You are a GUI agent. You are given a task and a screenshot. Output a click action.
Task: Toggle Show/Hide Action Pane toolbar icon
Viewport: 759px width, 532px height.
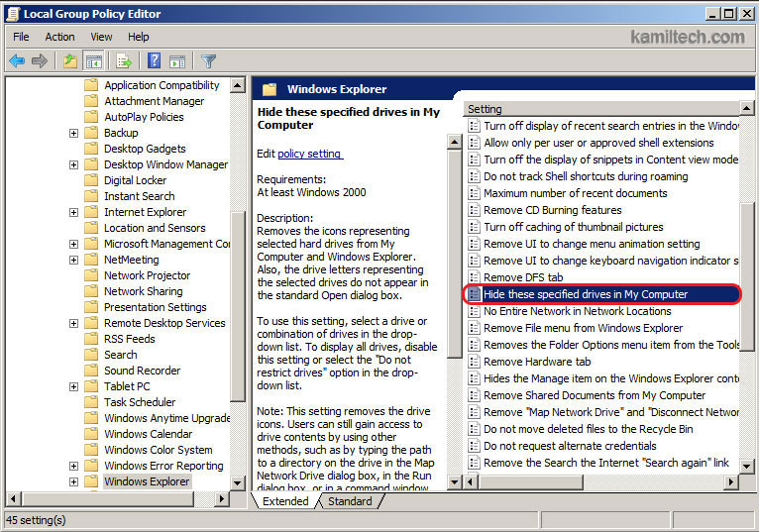[x=177, y=61]
